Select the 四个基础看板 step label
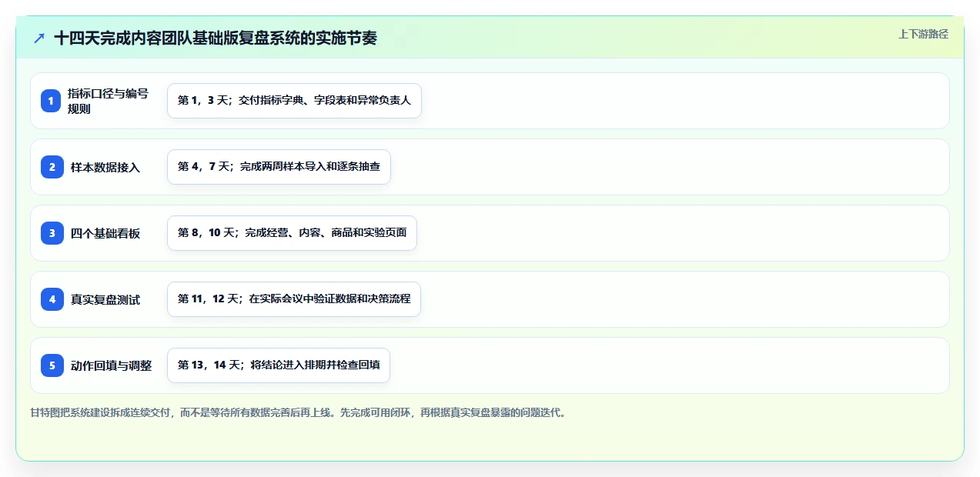 tap(105, 233)
